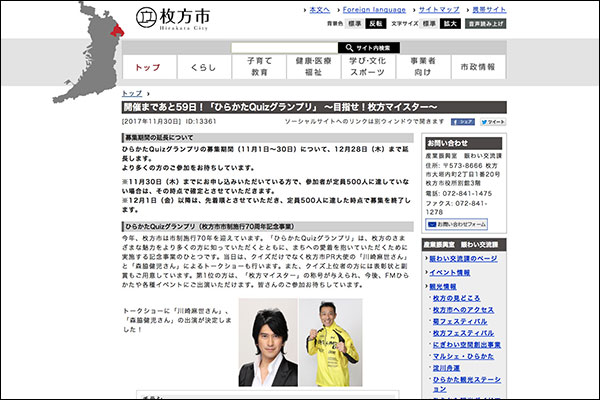Screen dimensions: 600x400
Task: Open the お問い合わせフォーム contact form button
Action: point(461,224)
